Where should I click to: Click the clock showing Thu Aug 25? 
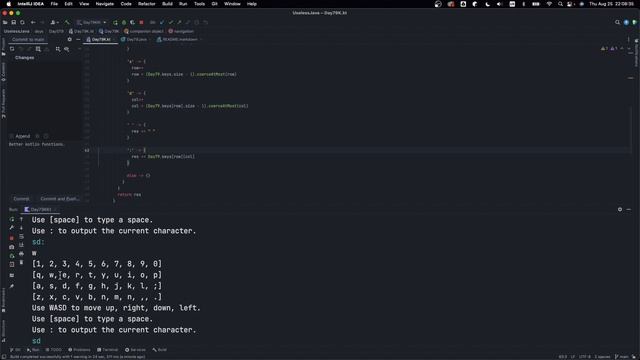click(611, 4)
